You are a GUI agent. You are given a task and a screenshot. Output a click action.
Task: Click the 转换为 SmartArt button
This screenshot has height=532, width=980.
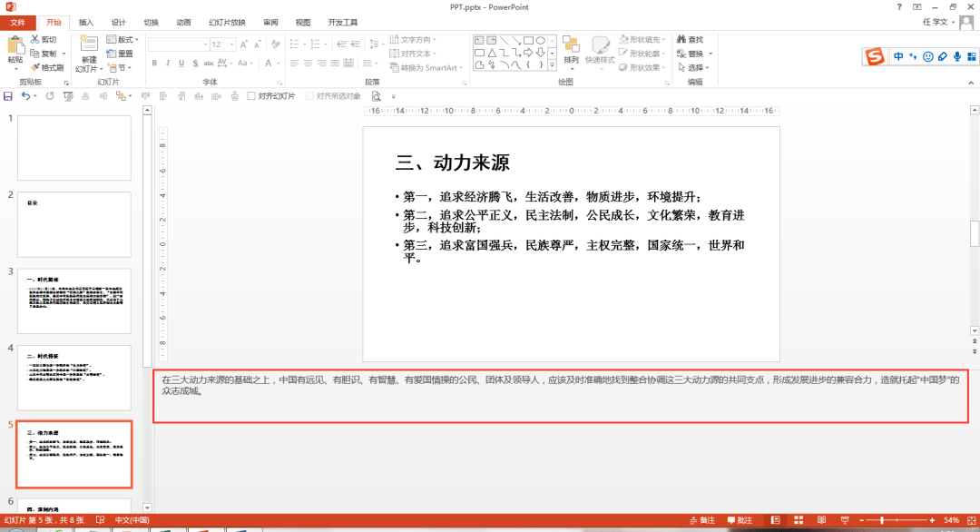(x=426, y=66)
